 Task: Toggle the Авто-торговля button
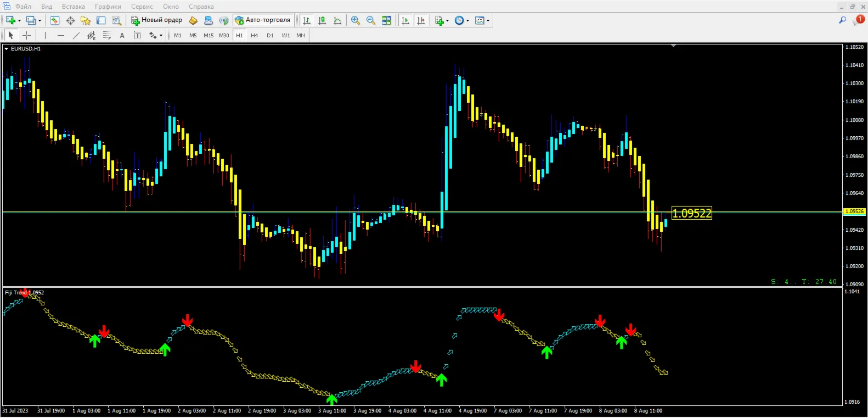point(263,20)
